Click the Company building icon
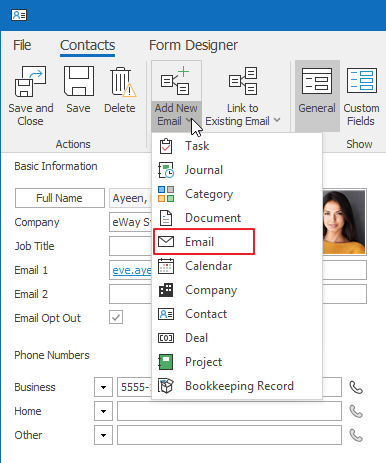 (x=166, y=290)
